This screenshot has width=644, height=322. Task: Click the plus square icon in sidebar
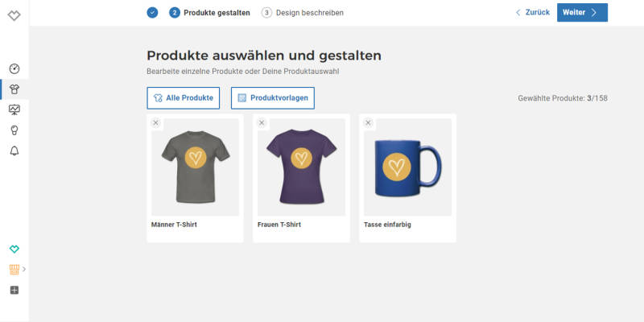coord(14,291)
